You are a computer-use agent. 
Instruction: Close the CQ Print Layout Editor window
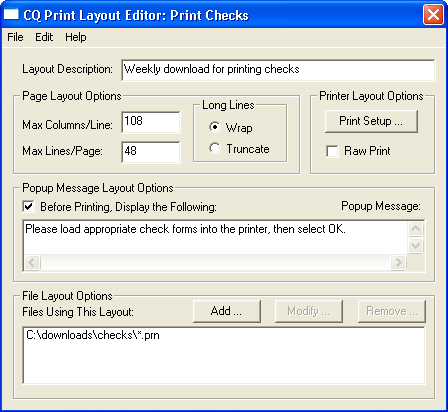[433, 15]
